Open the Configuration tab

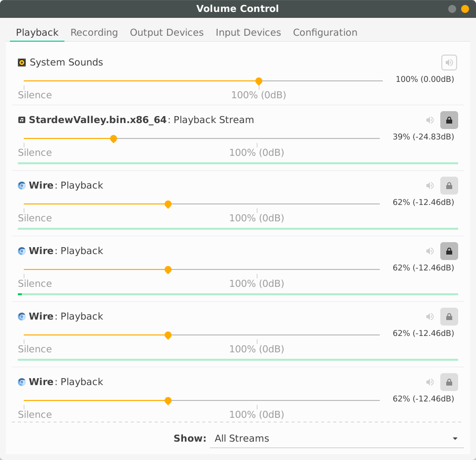[x=325, y=32]
